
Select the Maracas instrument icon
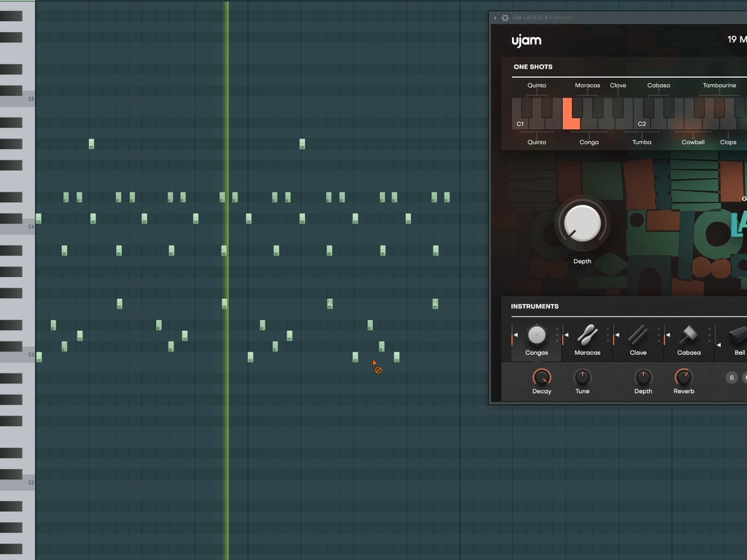tap(587, 335)
